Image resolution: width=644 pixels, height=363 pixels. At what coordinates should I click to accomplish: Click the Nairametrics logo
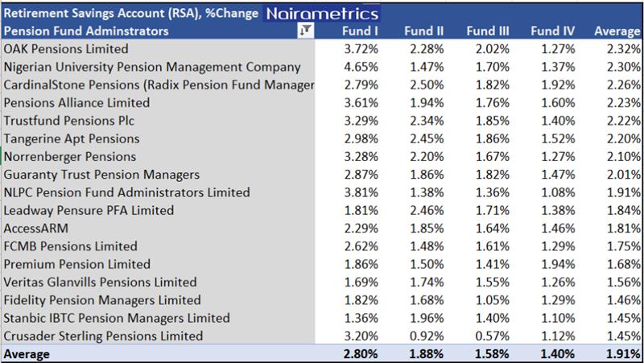coord(319,14)
